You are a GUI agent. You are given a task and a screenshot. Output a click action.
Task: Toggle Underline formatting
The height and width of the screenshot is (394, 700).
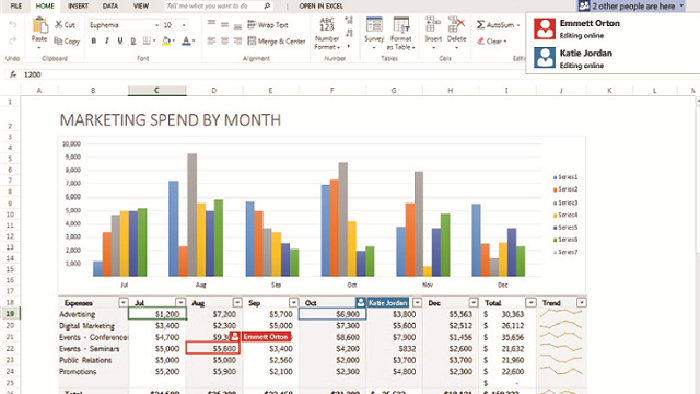(x=120, y=41)
